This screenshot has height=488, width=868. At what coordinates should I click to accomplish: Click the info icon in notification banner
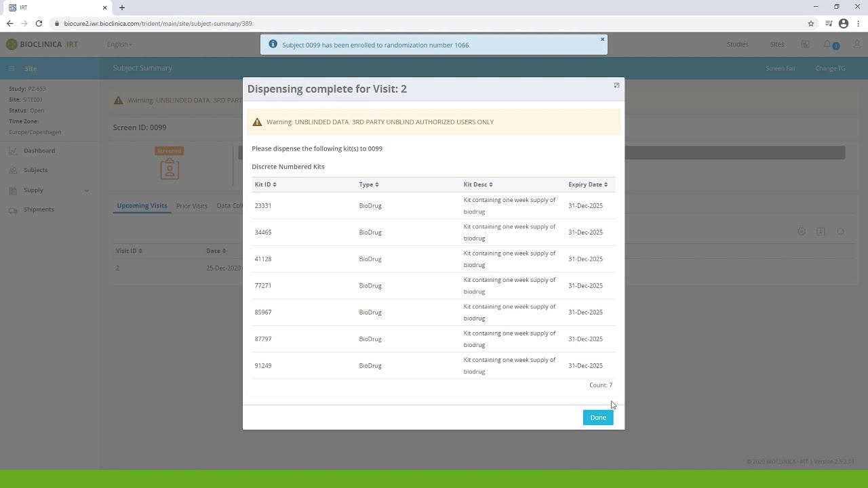tap(273, 44)
